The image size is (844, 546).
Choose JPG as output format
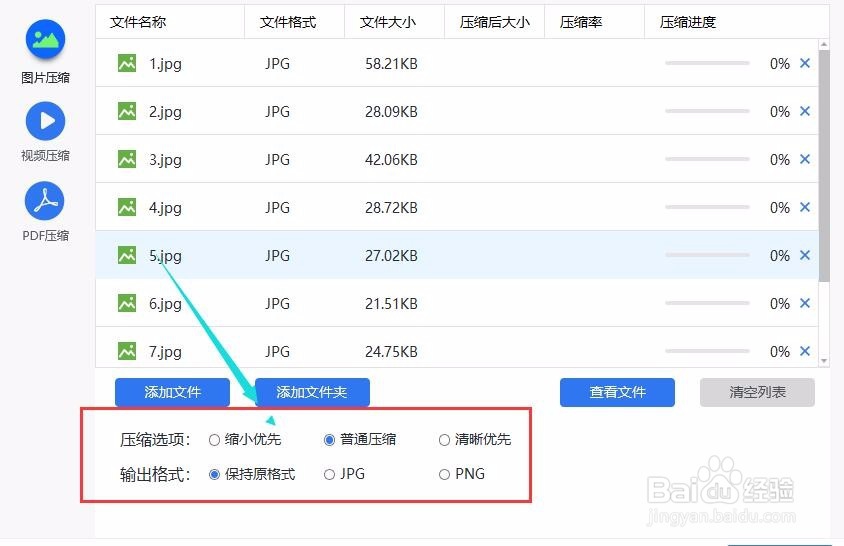[329, 474]
